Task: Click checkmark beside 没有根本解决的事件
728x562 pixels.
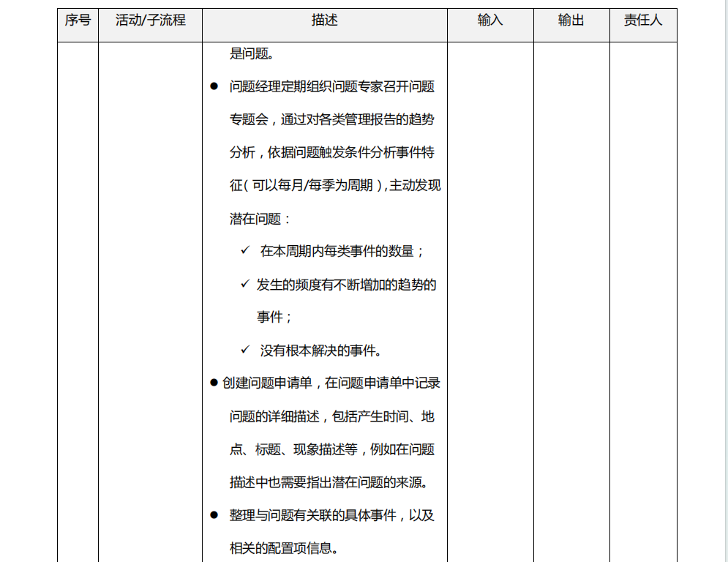Action: click(246, 351)
